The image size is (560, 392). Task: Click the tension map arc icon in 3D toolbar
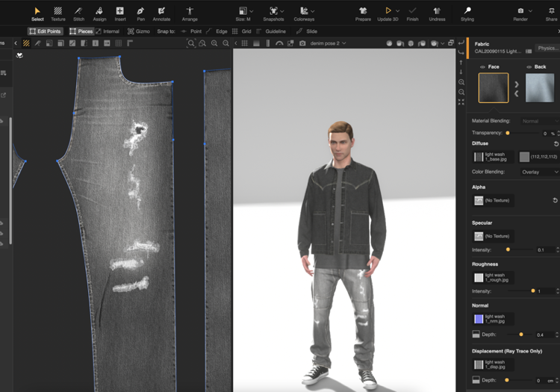coord(279,43)
